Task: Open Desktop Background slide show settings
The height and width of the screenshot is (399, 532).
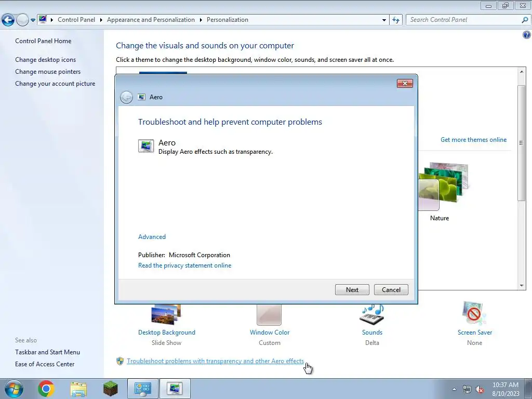Action: [x=166, y=315]
